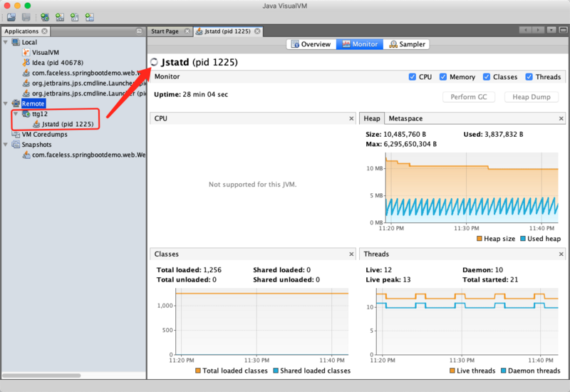Close the Jstatd (pid 1225) tab
The height and width of the screenshot is (392, 570).
coord(257,31)
